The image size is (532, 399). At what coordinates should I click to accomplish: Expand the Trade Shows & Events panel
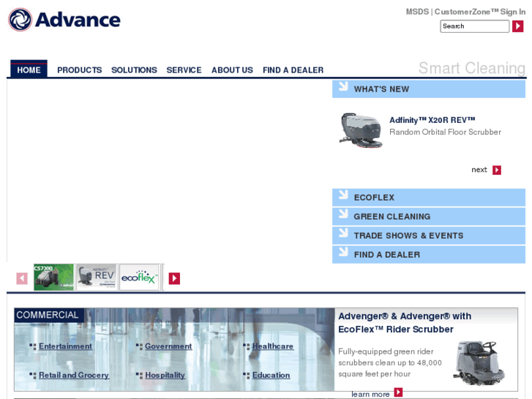429,235
